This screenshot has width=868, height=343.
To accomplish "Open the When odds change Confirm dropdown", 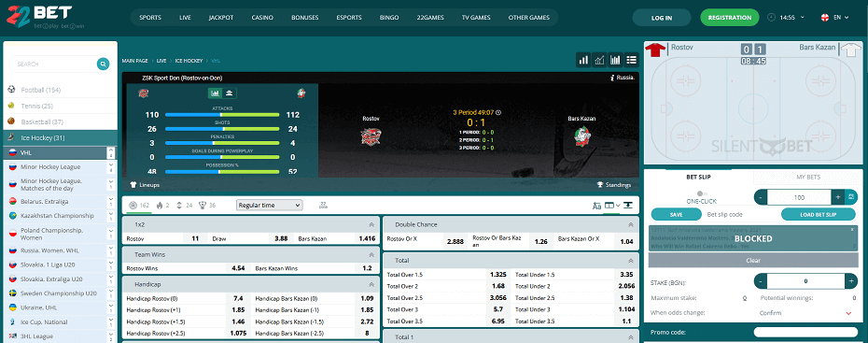I will [x=805, y=313].
